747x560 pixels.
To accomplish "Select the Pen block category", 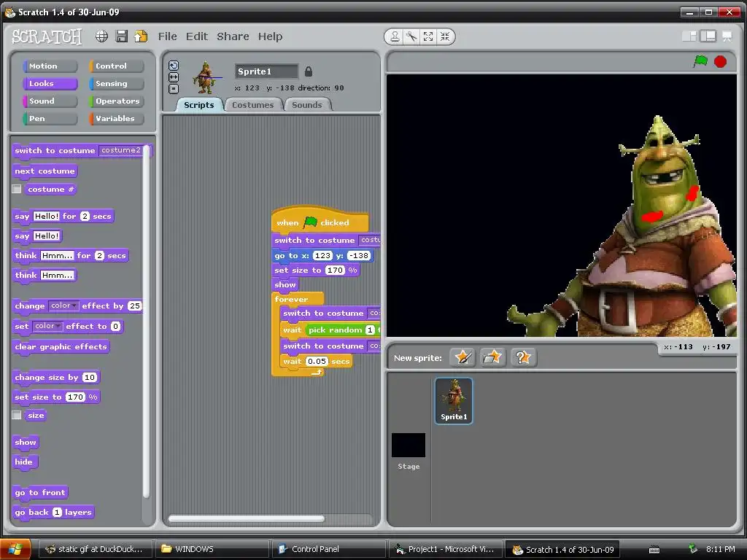I will [x=50, y=119].
